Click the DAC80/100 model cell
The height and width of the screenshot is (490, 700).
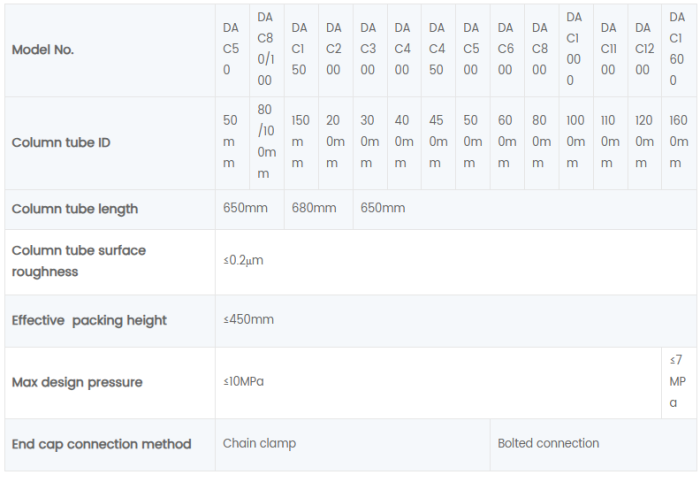coord(265,49)
